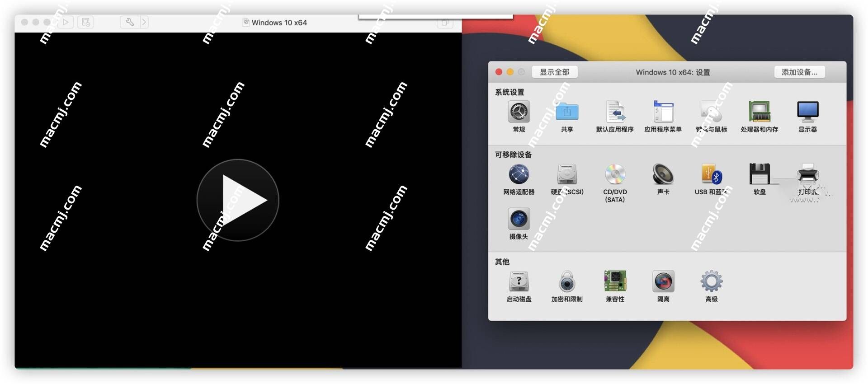
Task: Open Processors and Memory (处理器和内存) settings
Action: coord(759,112)
